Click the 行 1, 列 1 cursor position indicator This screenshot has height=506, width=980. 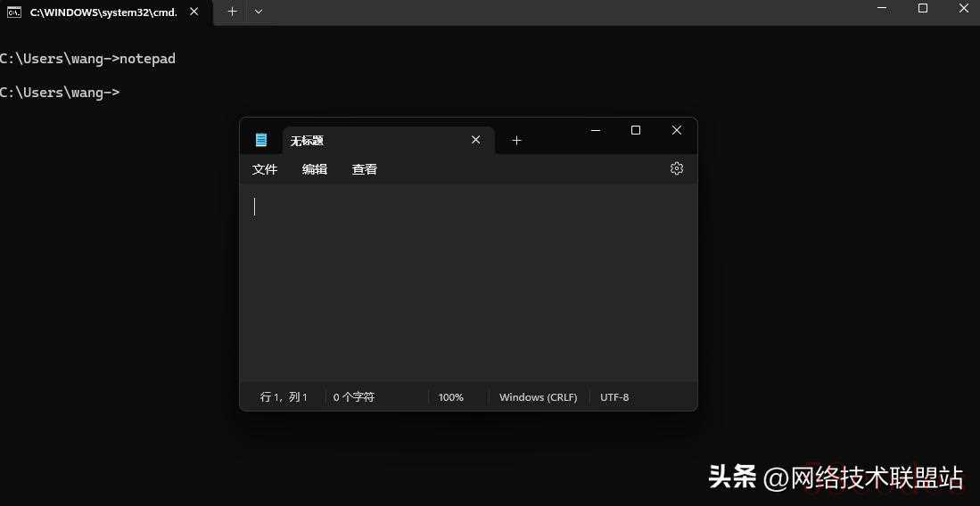(284, 397)
